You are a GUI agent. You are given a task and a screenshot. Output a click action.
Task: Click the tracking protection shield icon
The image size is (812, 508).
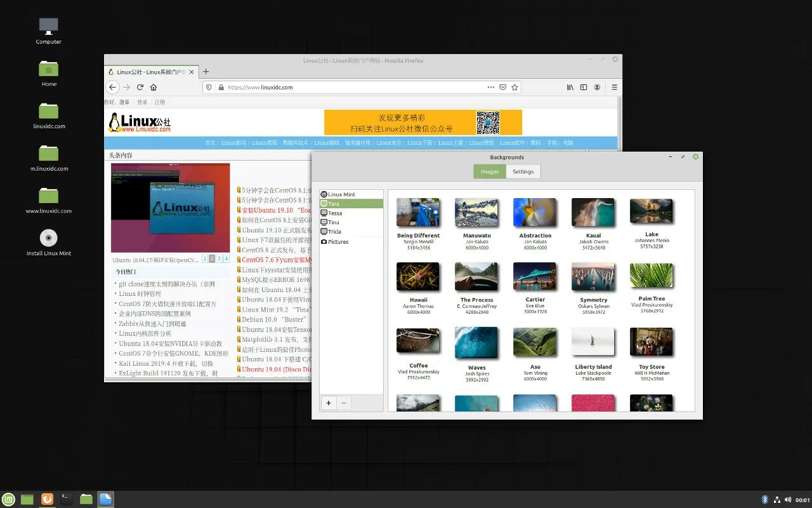[210, 87]
